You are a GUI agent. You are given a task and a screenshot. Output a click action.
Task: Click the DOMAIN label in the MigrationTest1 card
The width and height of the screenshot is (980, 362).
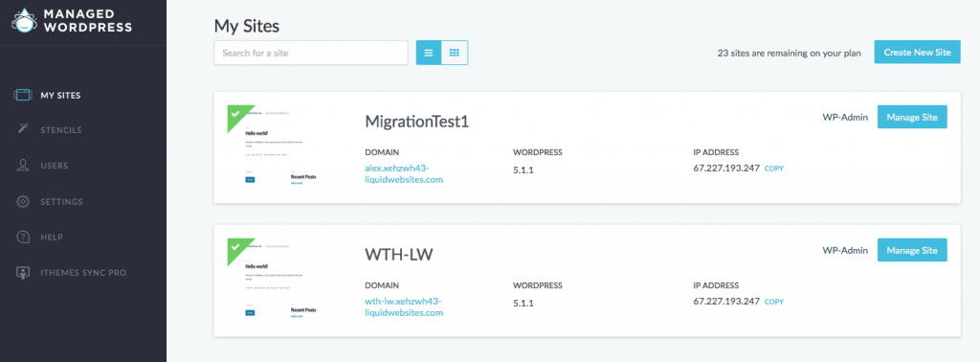[381, 152]
